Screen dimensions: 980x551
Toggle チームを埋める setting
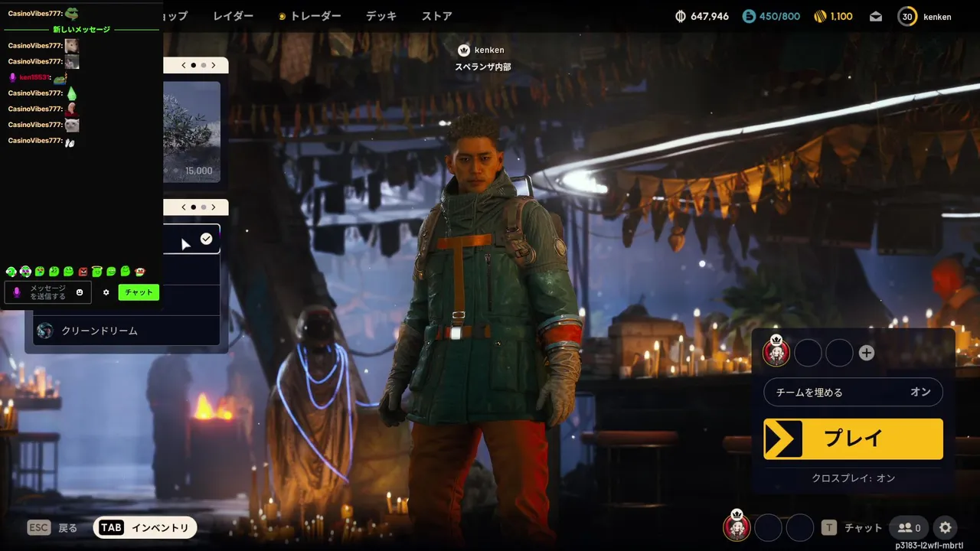point(853,392)
